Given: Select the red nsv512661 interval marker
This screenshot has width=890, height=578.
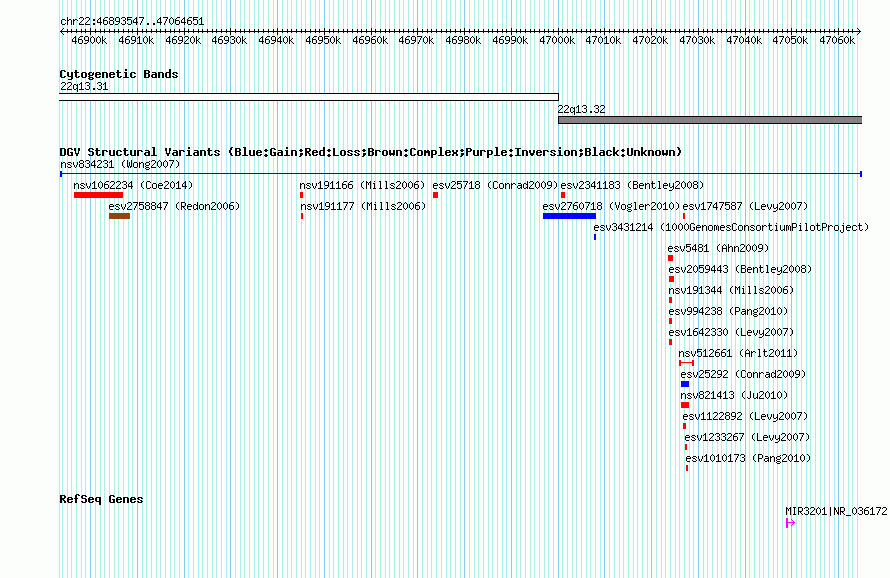Looking at the screenshot, I should (686, 363).
